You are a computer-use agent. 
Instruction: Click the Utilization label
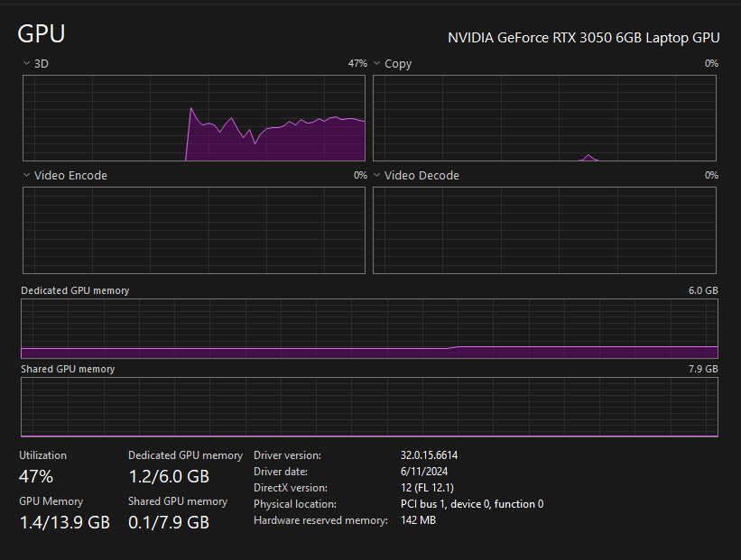42,455
